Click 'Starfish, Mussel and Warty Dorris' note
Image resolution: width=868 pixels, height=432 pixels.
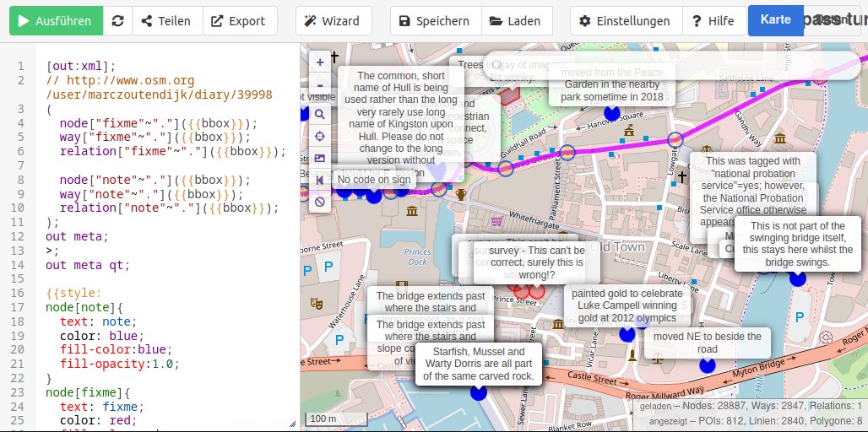point(478,364)
